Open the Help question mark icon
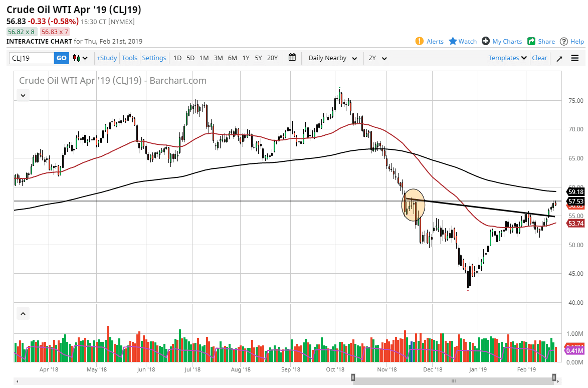588x388 pixels. click(x=564, y=41)
